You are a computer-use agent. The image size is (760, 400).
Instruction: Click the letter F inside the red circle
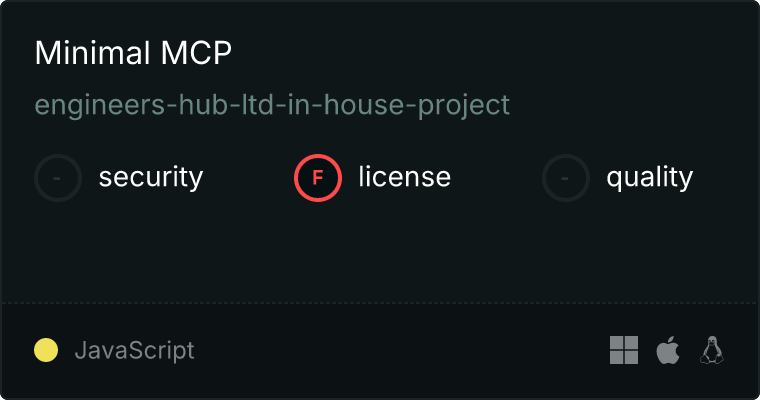coord(318,178)
